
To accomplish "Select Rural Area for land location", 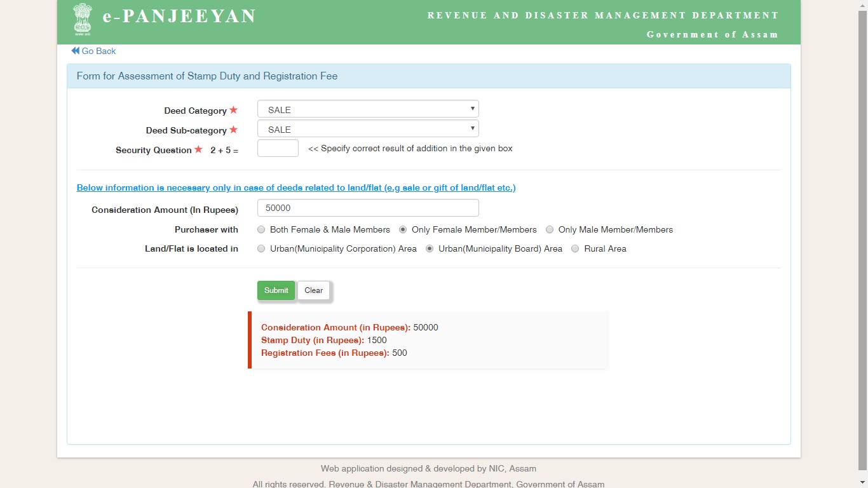I will coord(575,248).
